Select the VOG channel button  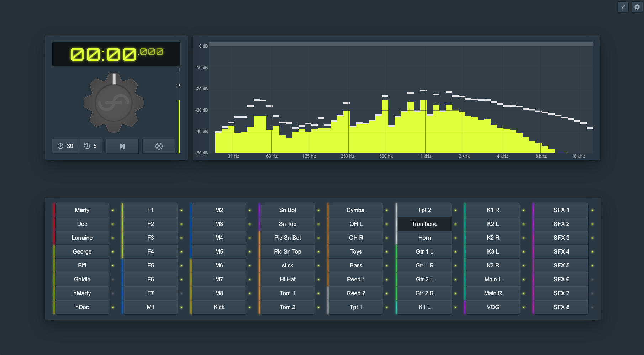coord(493,307)
